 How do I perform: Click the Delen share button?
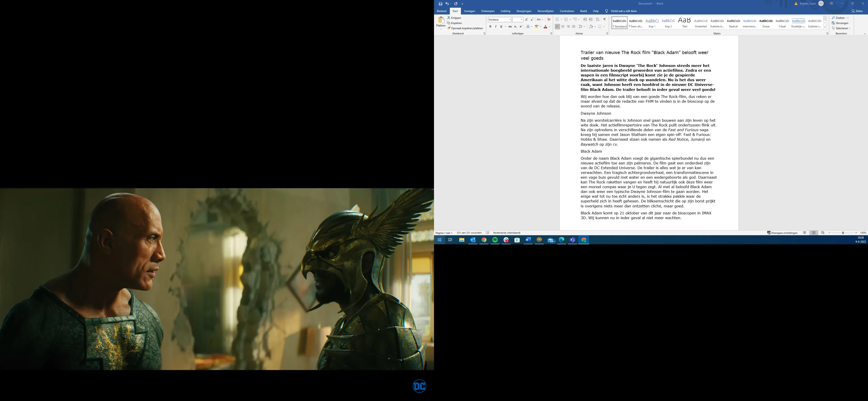(x=857, y=11)
